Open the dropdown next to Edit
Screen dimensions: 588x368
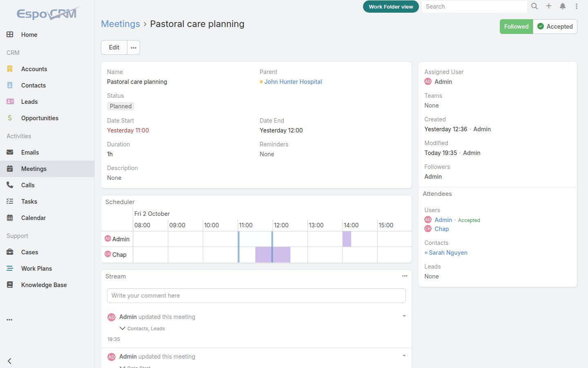click(x=134, y=47)
